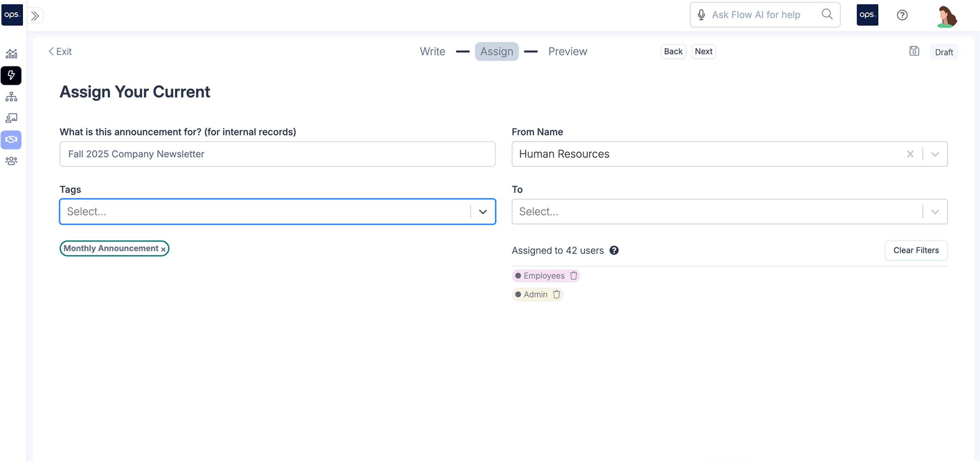Click the microphone icon in Flow AI search
980x461 pixels.
coord(701,15)
